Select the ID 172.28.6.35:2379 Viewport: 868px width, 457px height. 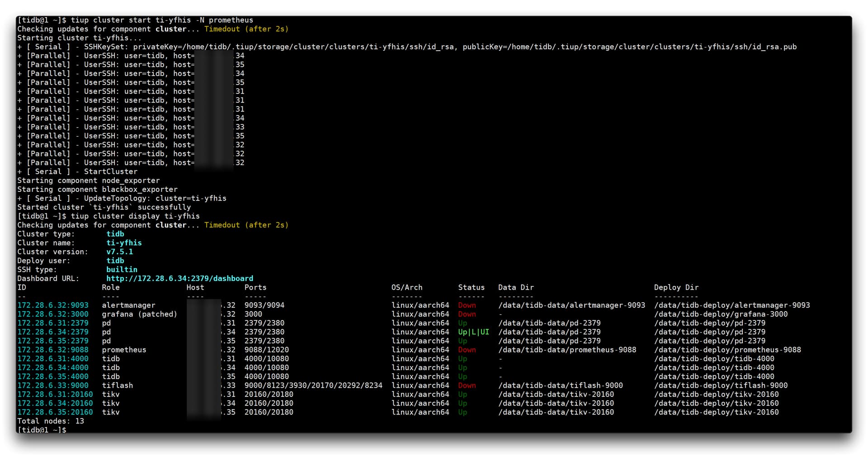[53, 341]
